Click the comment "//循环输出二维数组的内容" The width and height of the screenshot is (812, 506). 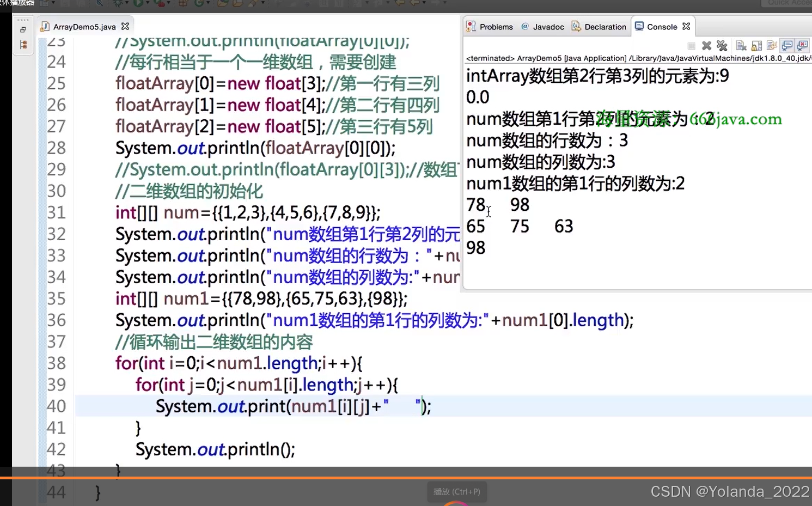coord(214,342)
